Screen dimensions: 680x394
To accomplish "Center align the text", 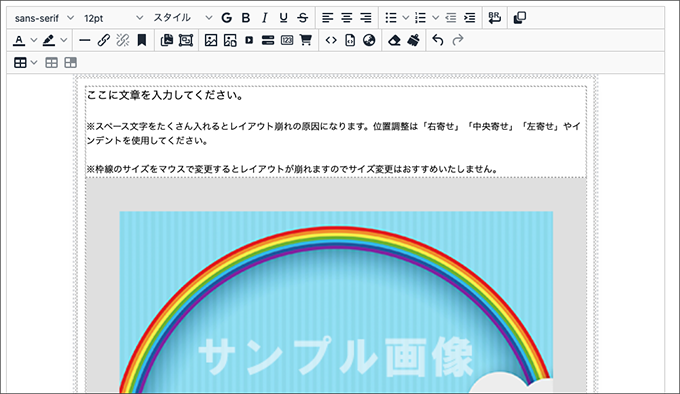I will click(347, 18).
